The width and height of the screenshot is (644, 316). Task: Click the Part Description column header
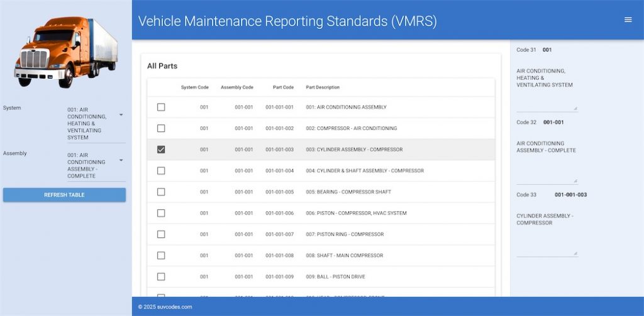tap(323, 87)
